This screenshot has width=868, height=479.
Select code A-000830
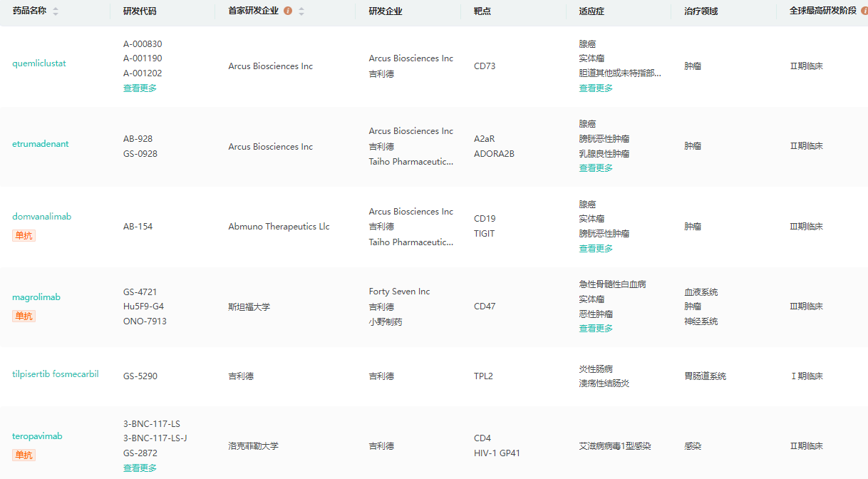(x=143, y=44)
